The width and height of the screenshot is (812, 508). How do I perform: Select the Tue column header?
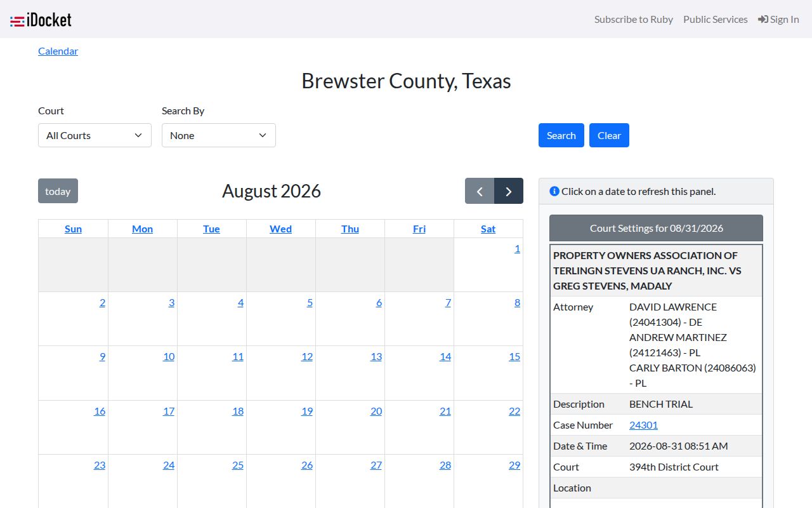(211, 229)
